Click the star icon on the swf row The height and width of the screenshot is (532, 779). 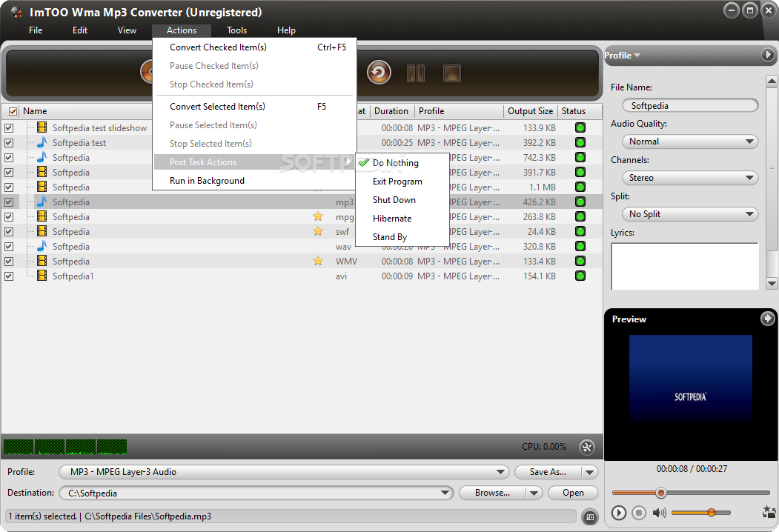pyautogui.click(x=318, y=231)
